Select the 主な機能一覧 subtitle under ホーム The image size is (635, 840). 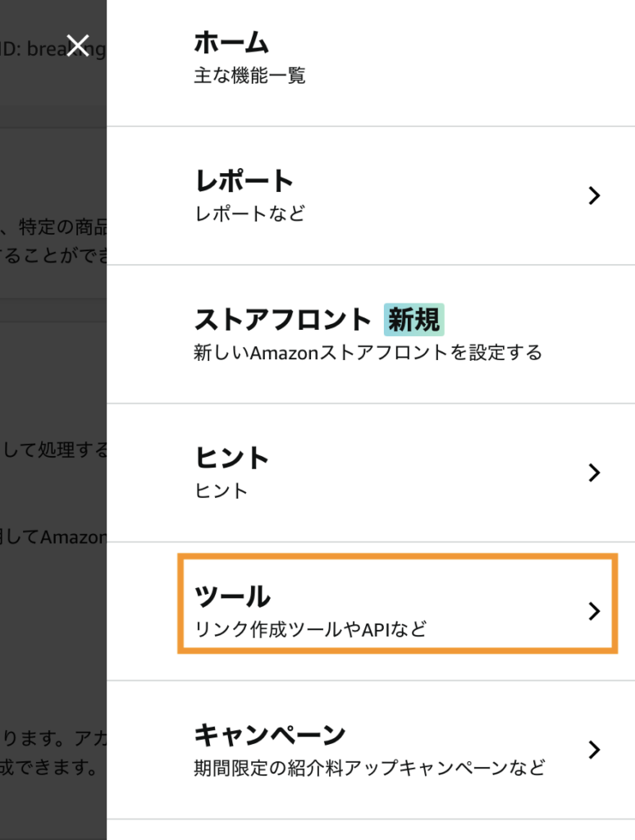[x=249, y=75]
